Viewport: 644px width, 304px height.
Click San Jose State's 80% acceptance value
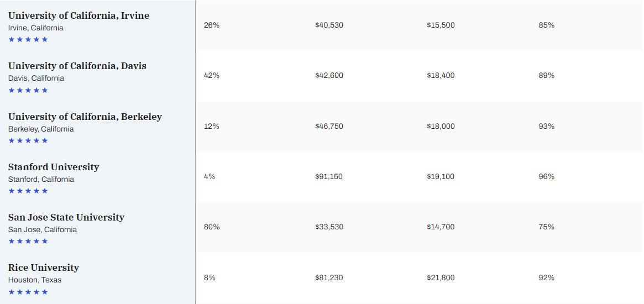[x=212, y=227]
